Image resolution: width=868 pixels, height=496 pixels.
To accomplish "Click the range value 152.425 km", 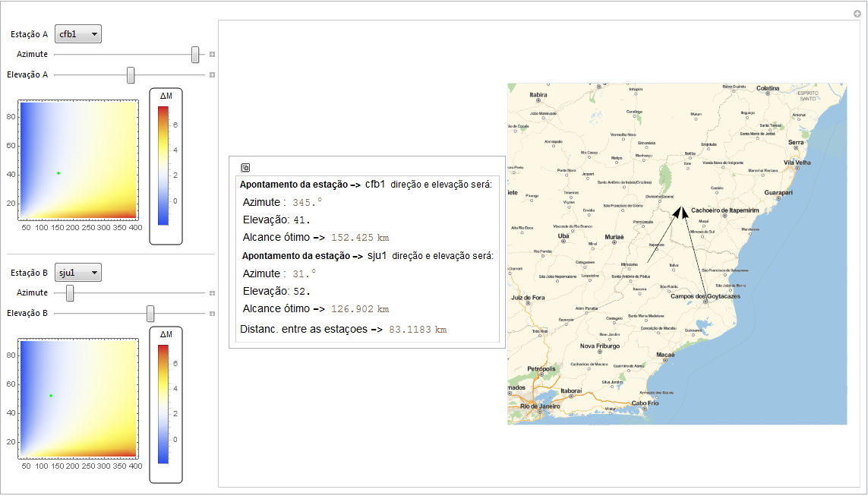I will (x=361, y=238).
